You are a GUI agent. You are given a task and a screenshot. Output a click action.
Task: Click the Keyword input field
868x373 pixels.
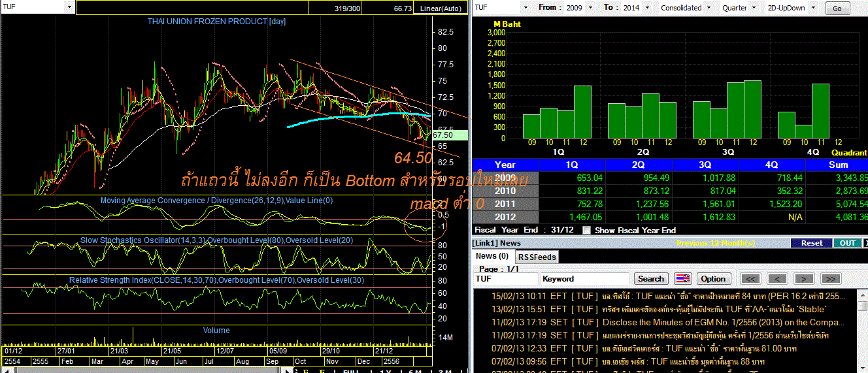click(x=584, y=279)
